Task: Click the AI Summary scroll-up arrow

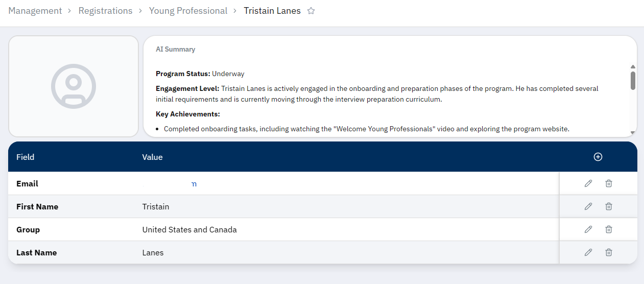Action: tap(633, 67)
